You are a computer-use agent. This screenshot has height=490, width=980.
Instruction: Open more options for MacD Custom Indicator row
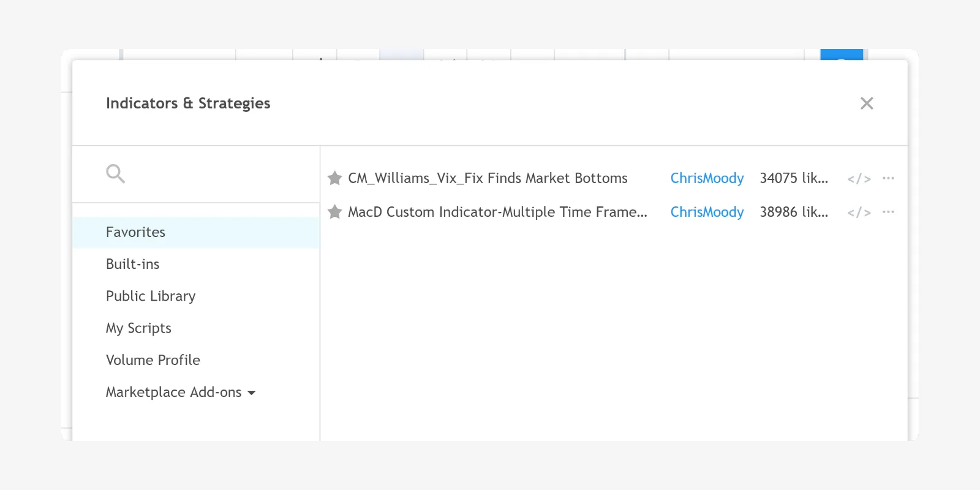click(888, 212)
